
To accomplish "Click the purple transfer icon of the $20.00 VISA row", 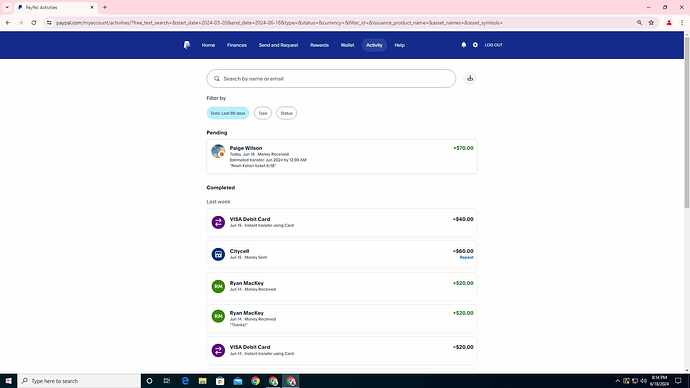I will point(218,350).
